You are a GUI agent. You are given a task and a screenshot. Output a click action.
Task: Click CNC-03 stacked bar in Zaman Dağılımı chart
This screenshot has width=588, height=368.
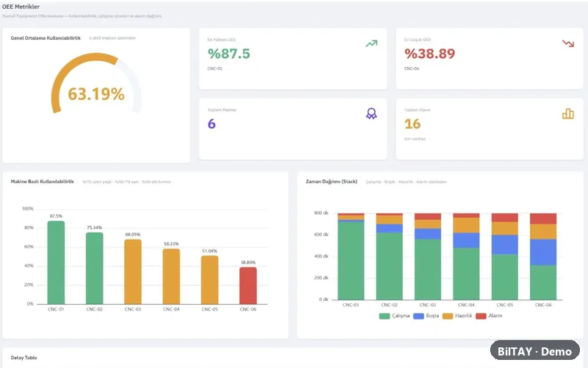coord(428,256)
